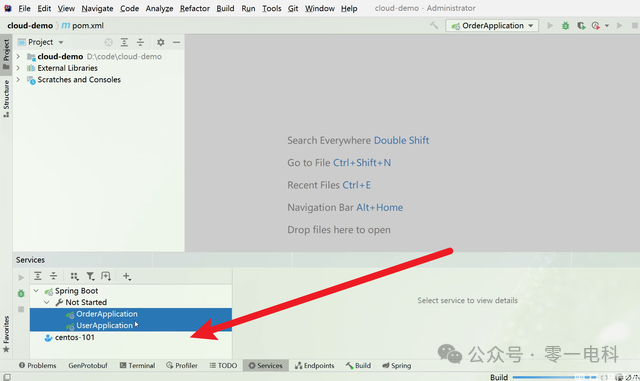Open the Endpoints tool window tab
This screenshot has height=381, width=640.
[x=315, y=365]
